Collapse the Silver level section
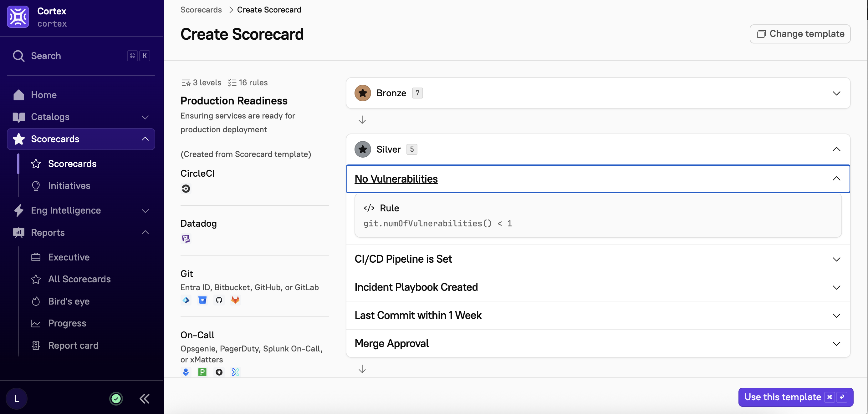 click(836, 149)
